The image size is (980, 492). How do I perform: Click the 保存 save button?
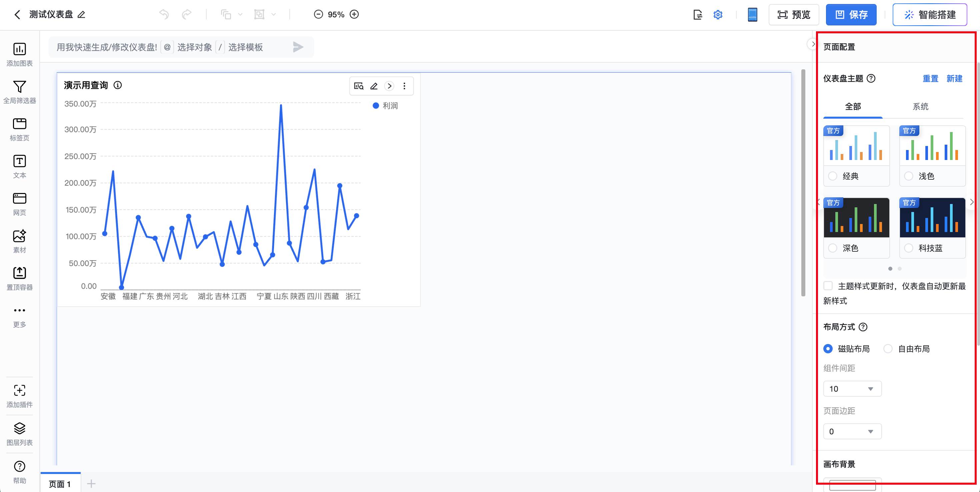coord(851,14)
